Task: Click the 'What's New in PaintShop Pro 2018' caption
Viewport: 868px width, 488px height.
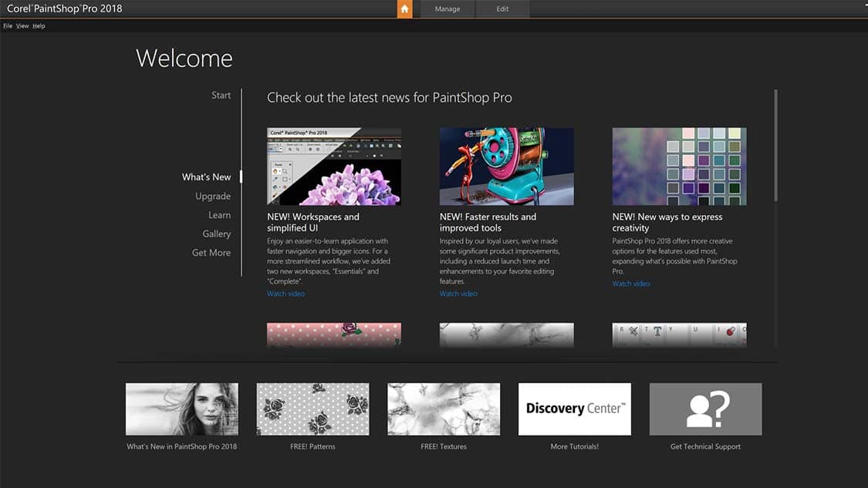Action: 181,446
